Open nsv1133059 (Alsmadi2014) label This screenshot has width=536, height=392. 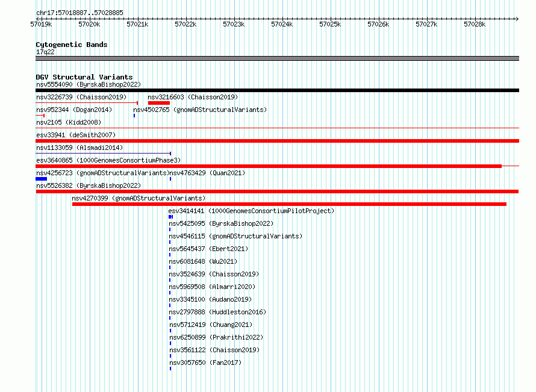(x=79, y=148)
